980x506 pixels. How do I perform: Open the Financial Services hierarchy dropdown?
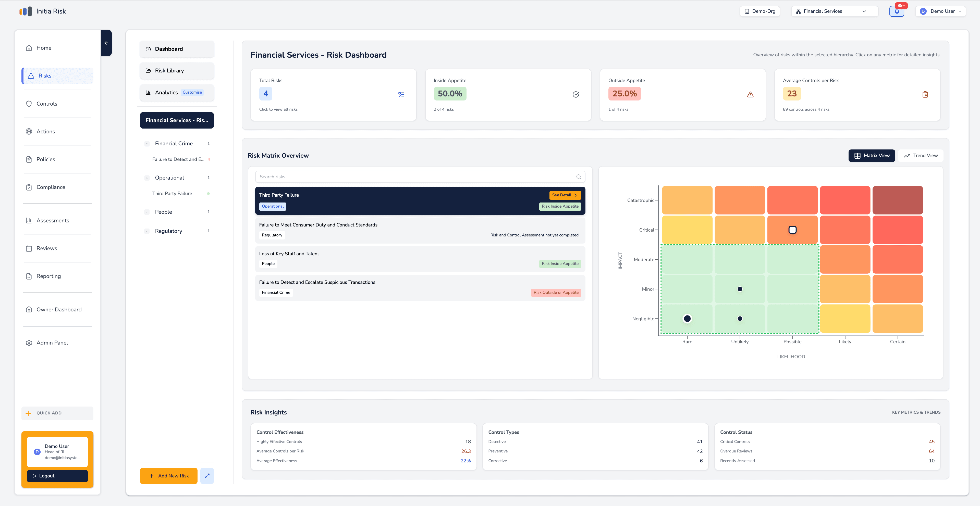click(834, 11)
